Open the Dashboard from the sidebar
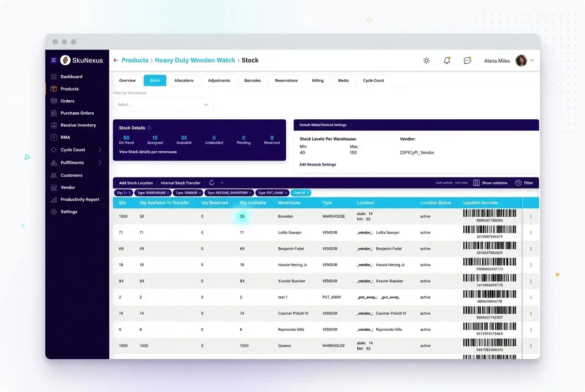 (x=72, y=76)
